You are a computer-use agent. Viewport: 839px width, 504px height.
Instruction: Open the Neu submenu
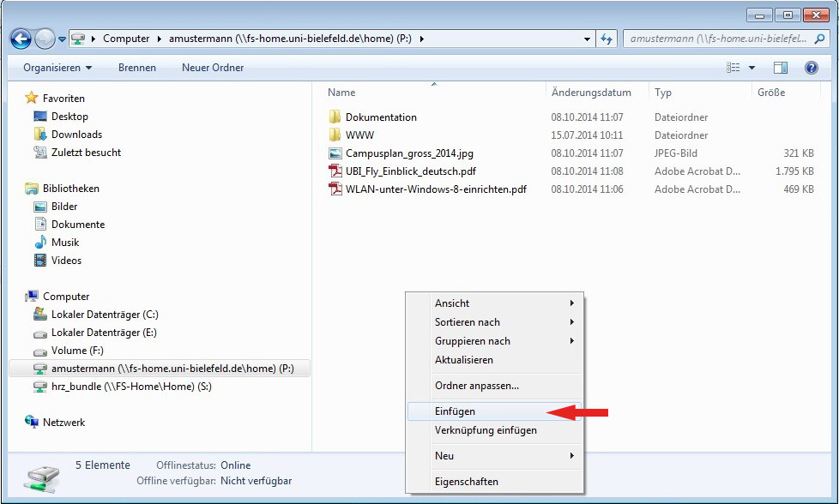(x=494, y=456)
